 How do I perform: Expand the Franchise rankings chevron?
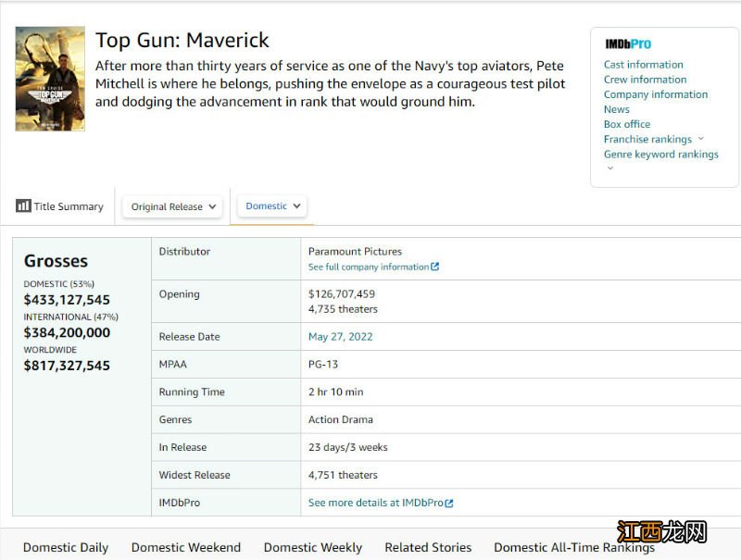701,139
